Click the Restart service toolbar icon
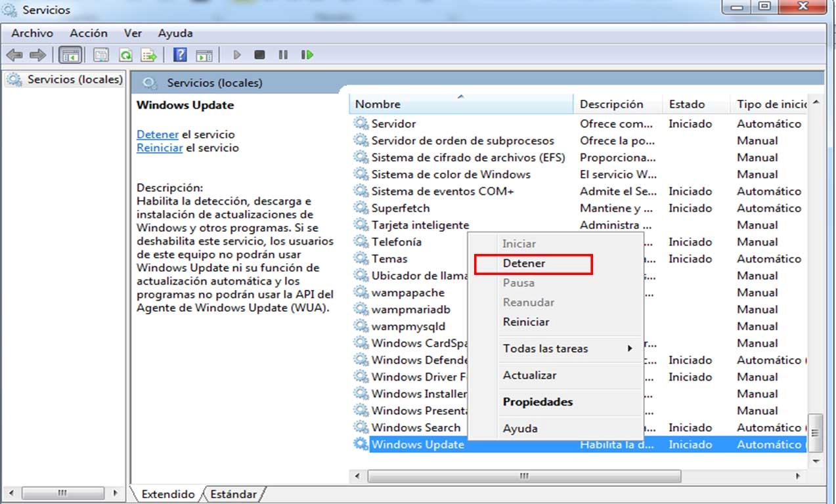Image resolution: width=836 pixels, height=504 pixels. pyautogui.click(x=306, y=54)
